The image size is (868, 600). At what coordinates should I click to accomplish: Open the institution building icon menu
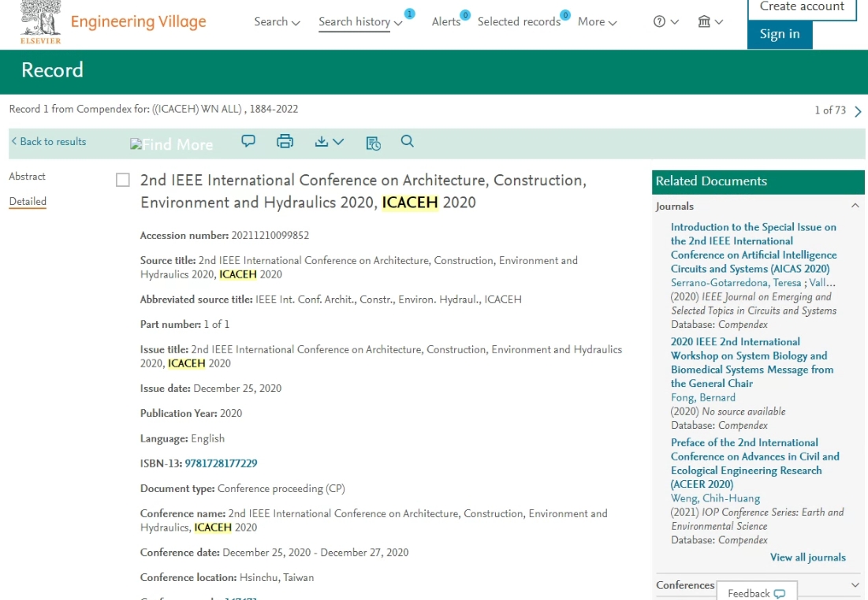[703, 21]
